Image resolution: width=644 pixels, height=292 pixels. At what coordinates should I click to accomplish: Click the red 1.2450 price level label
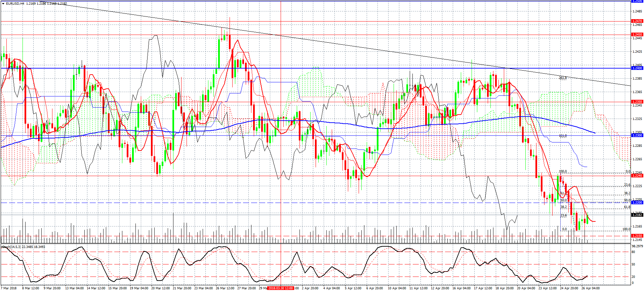[637, 35]
